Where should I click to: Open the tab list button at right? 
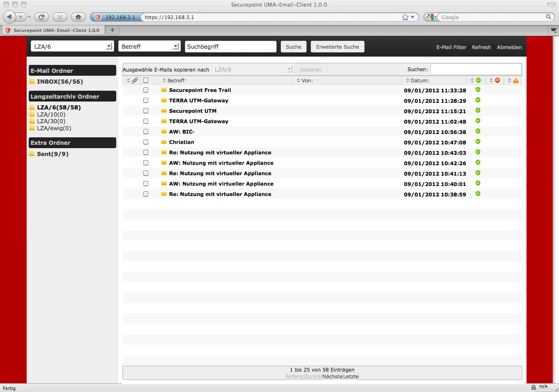[553, 30]
